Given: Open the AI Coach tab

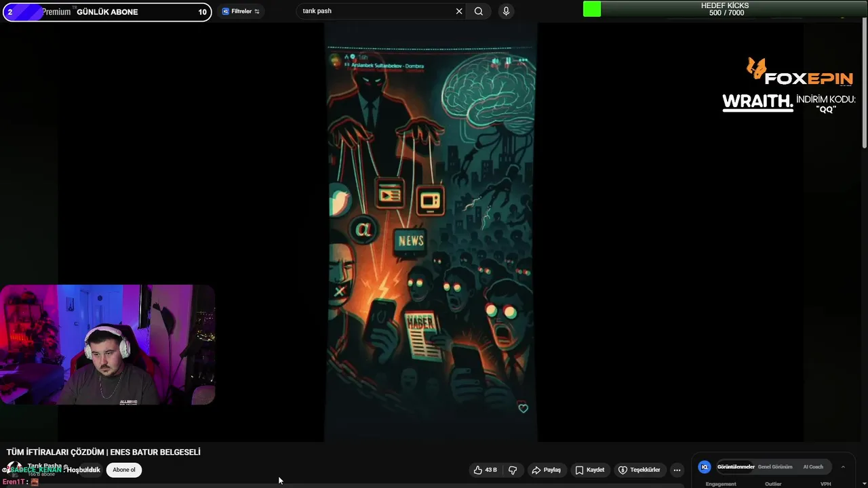Looking at the screenshot, I should coord(813,467).
